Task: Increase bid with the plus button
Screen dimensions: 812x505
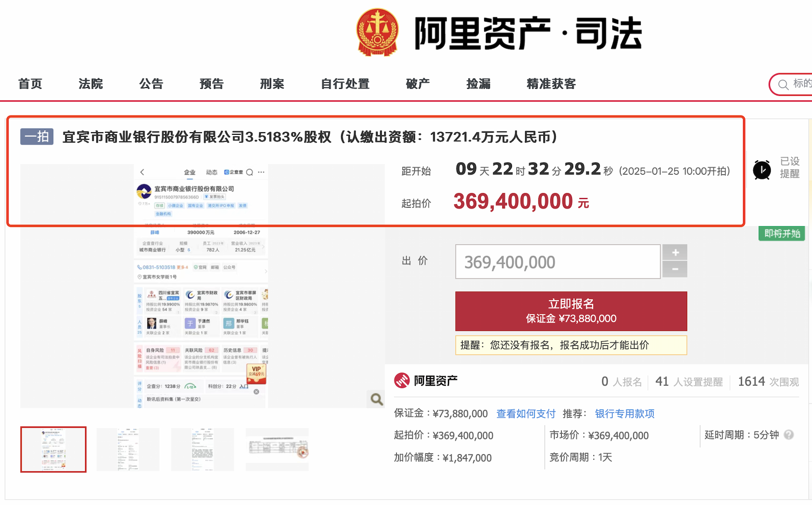Action: 675,252
